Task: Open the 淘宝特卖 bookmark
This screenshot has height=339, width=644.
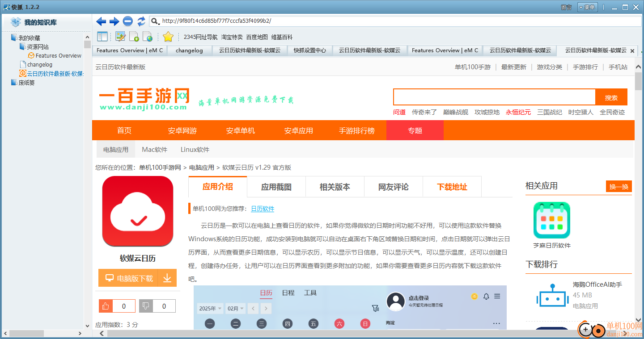Action: pyautogui.click(x=232, y=37)
